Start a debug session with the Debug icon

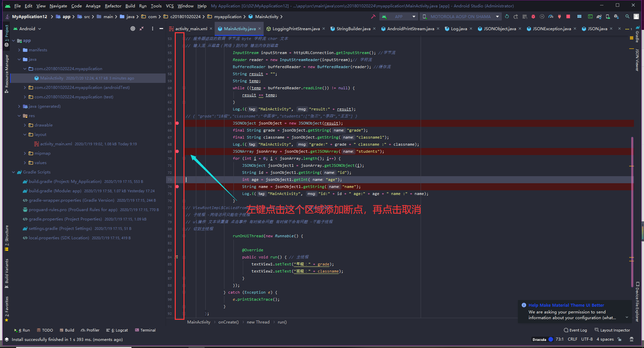point(533,16)
